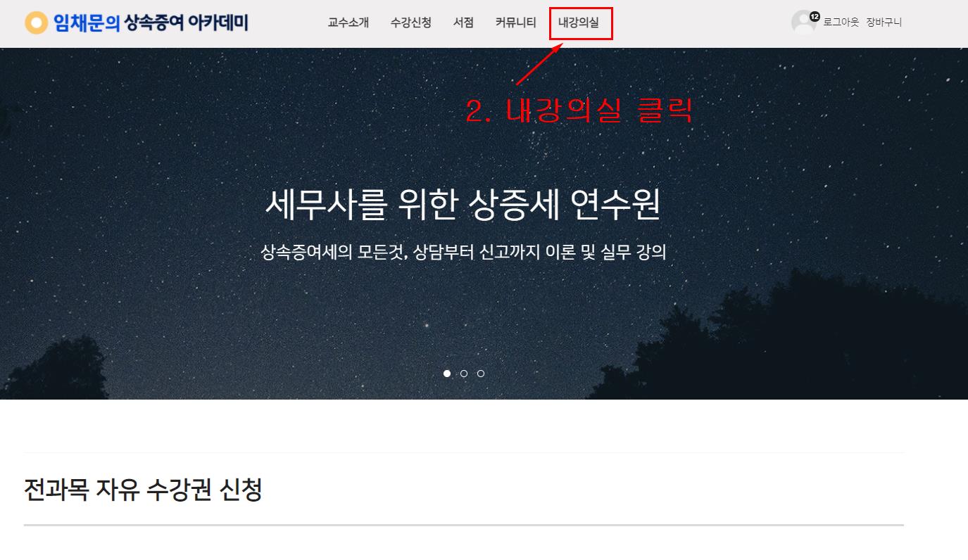
Task: Switch to the third carousel slide dot
Action: click(x=481, y=374)
